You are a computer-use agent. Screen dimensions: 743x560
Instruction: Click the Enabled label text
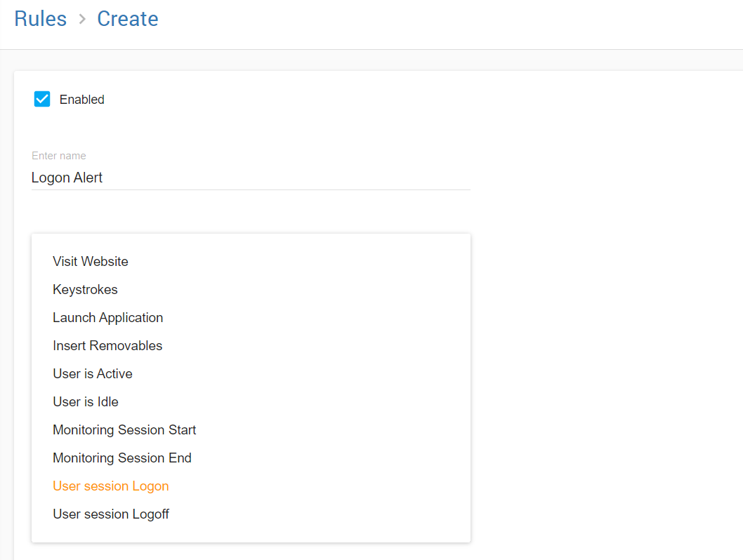click(x=81, y=100)
